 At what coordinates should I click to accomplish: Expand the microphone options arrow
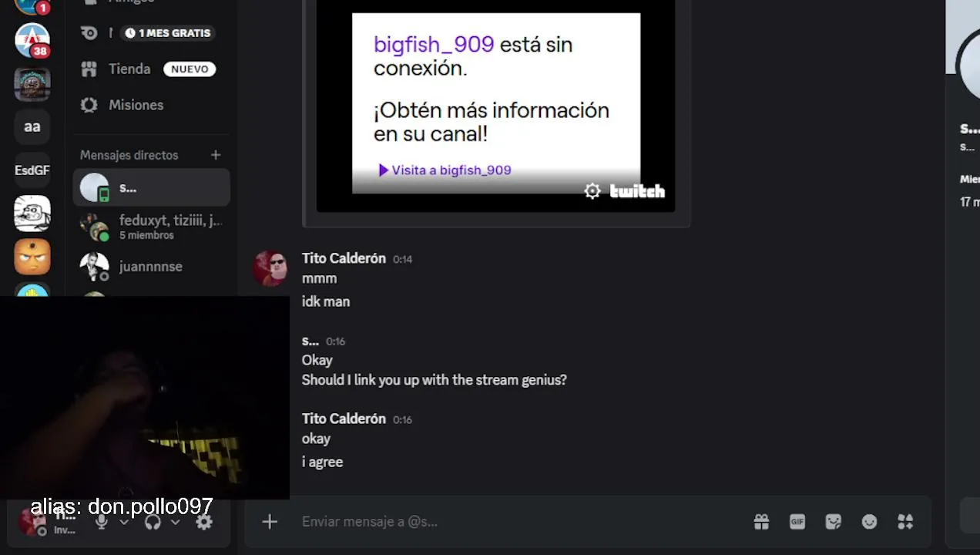pyautogui.click(x=123, y=522)
